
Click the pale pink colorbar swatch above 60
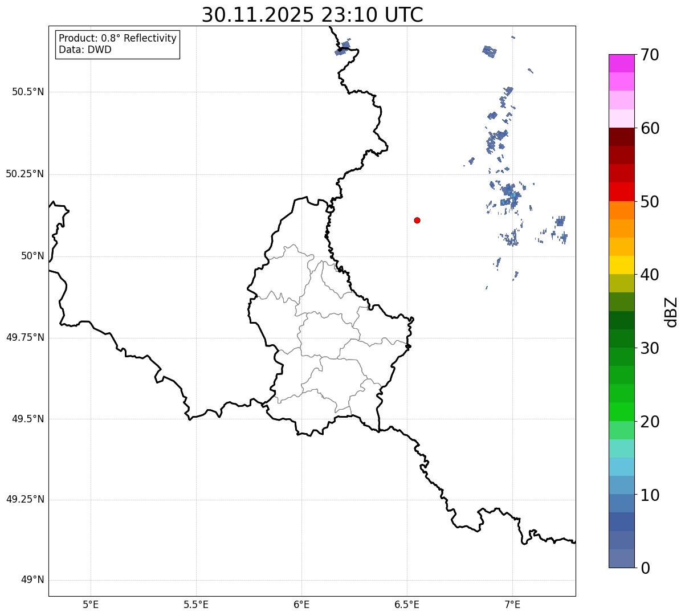[x=622, y=119]
